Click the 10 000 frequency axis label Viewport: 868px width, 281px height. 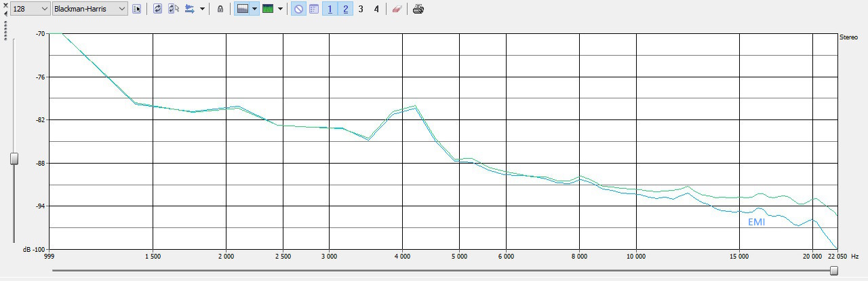(636, 257)
